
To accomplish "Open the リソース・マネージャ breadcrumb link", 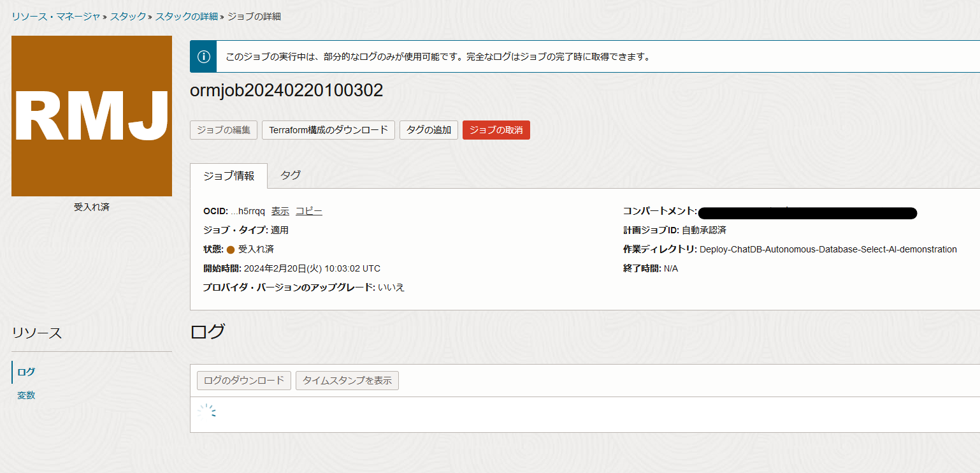I will coord(56,17).
